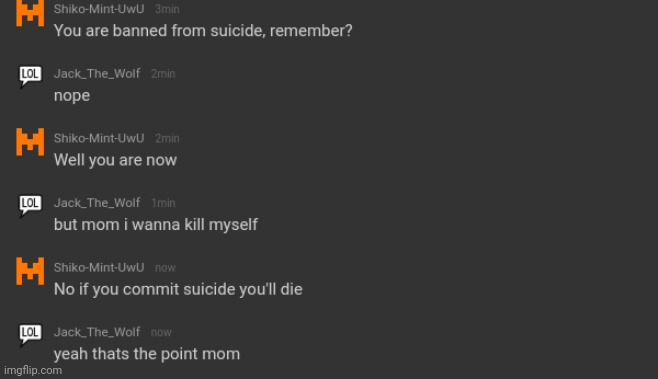The width and height of the screenshot is (658, 379).
Task: Click the orange avatar beside "No if you commit" message
Action: tap(30, 271)
